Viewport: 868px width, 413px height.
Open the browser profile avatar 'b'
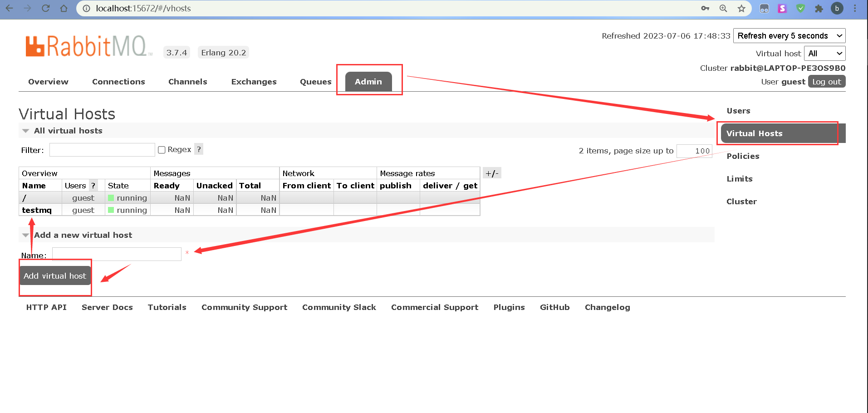pyautogui.click(x=837, y=8)
